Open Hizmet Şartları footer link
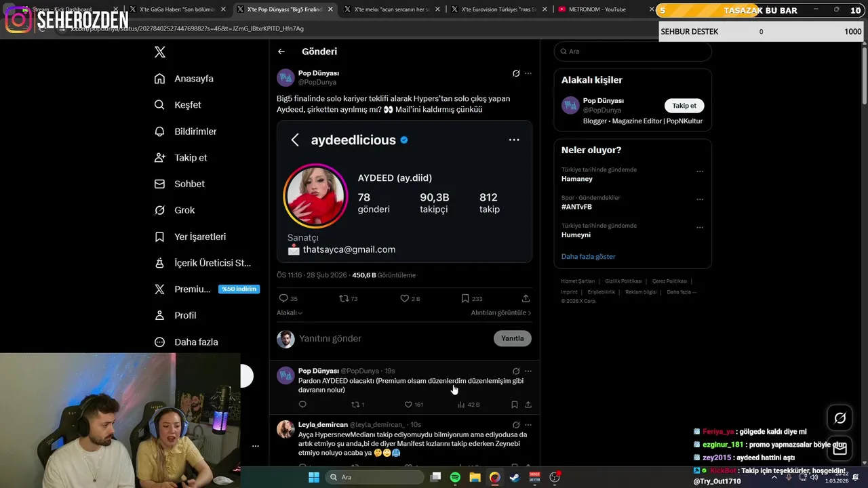Image resolution: width=868 pixels, height=488 pixels. pos(578,281)
